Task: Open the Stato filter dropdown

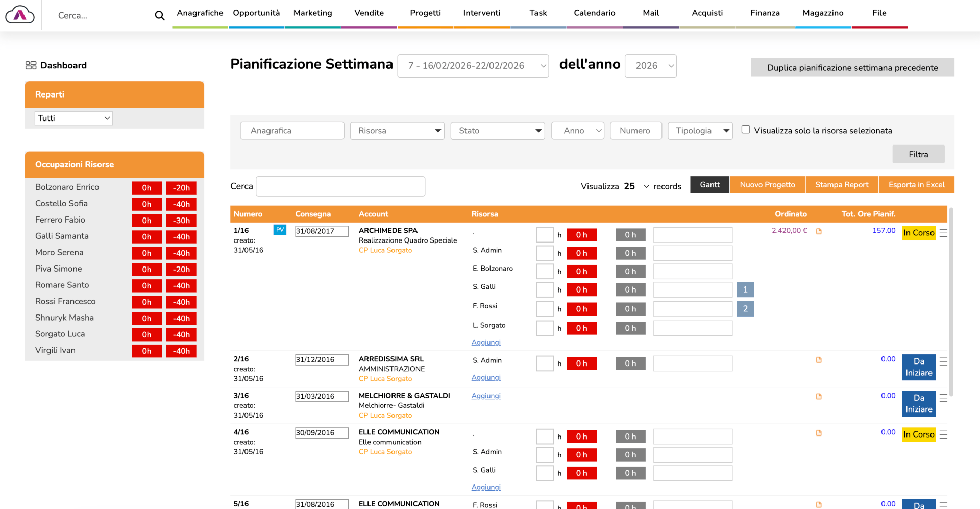Action: point(497,131)
